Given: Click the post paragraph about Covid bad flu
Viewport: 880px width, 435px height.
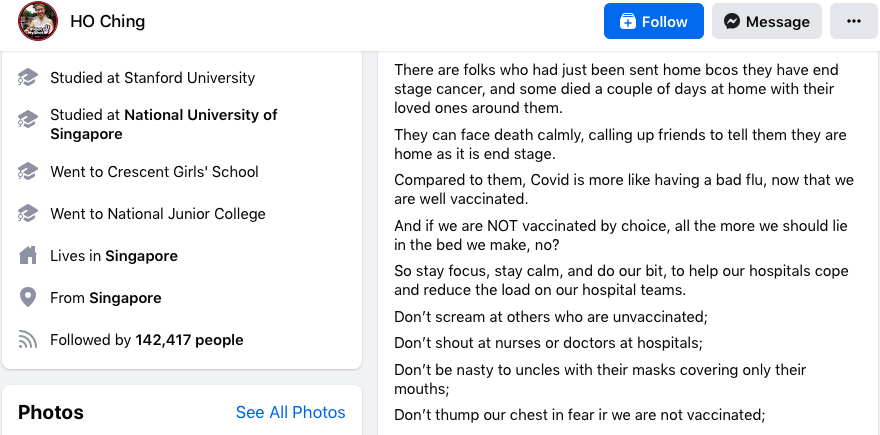Looking at the screenshot, I should (624, 189).
